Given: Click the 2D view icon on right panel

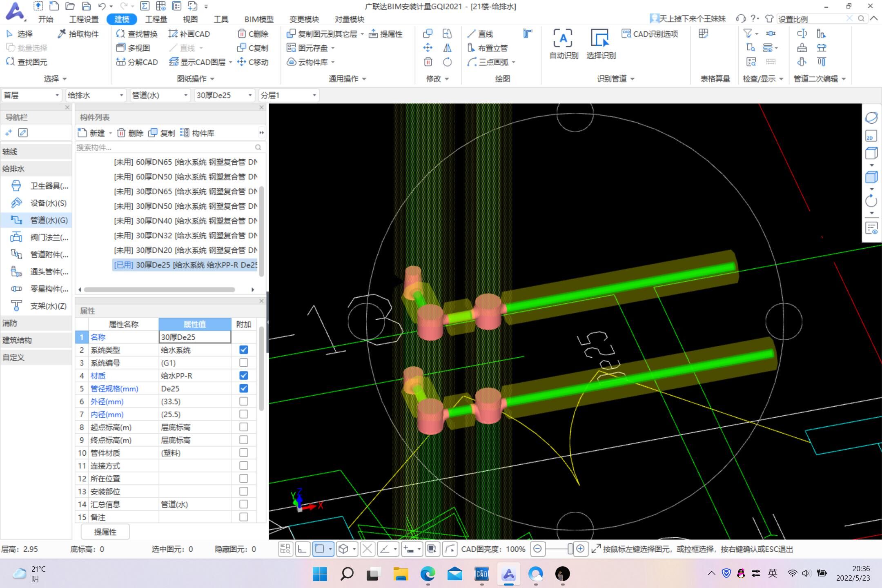Looking at the screenshot, I should (x=871, y=136).
